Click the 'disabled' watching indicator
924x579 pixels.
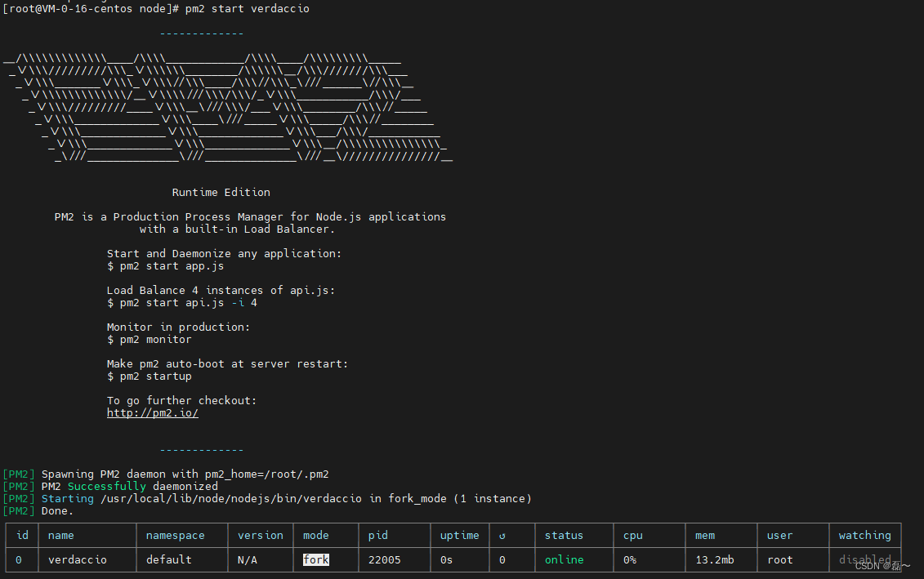point(865,559)
